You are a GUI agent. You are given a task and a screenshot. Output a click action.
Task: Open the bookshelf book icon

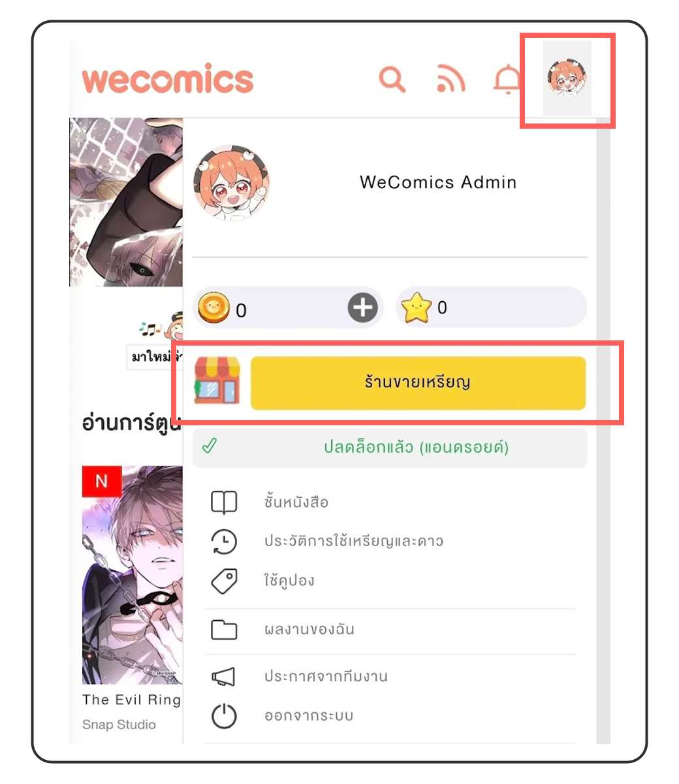[224, 502]
